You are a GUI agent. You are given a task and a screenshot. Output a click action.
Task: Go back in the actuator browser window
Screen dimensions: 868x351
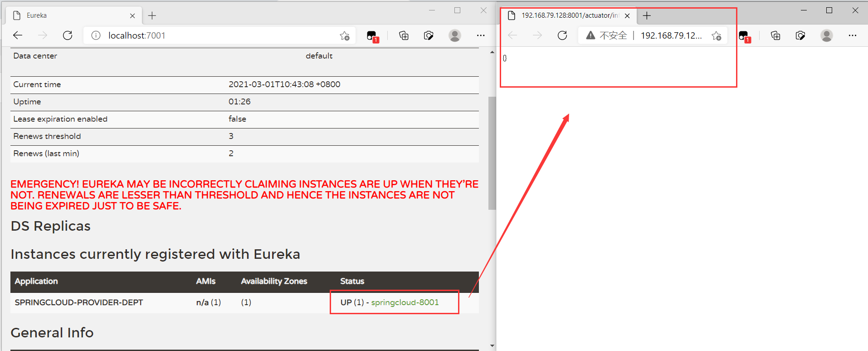(x=512, y=35)
